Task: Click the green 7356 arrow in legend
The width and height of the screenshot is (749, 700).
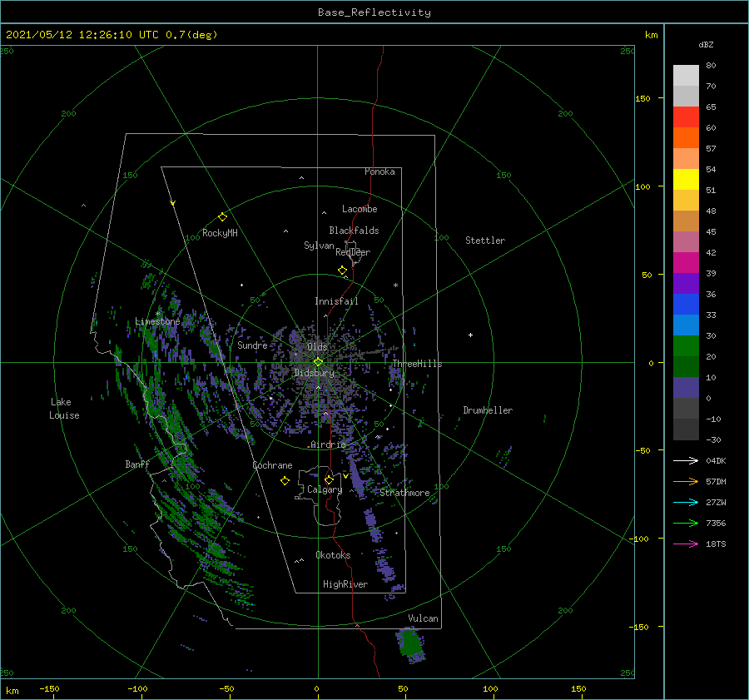Action: coord(686,524)
